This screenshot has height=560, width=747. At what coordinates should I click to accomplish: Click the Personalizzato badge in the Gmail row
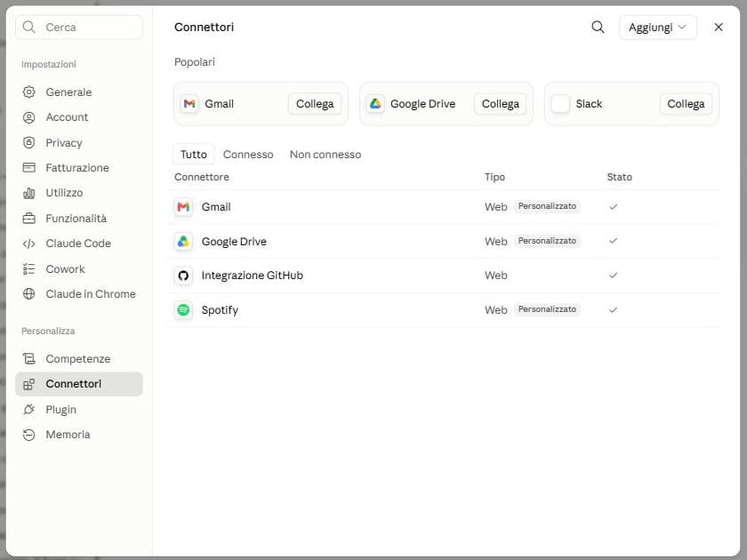(x=547, y=206)
